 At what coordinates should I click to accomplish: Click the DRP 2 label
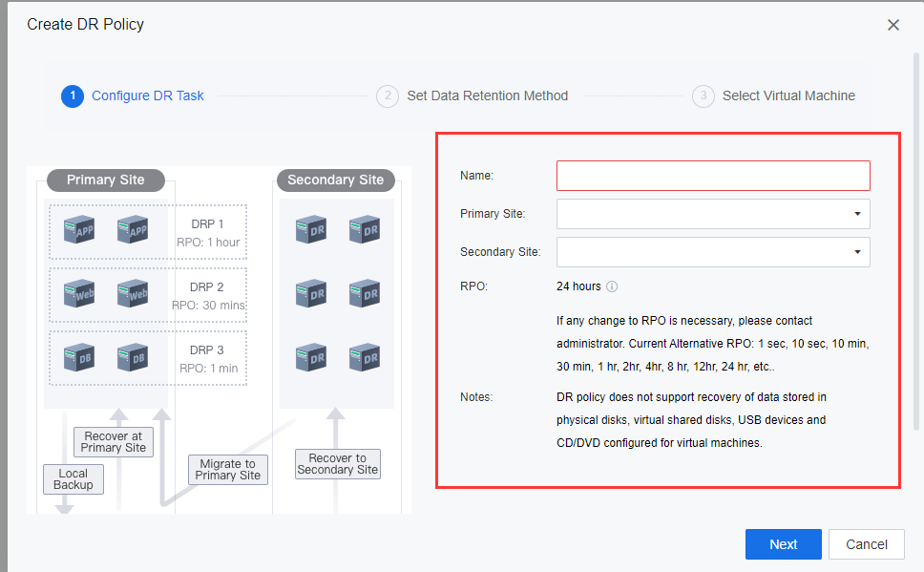tap(207, 287)
